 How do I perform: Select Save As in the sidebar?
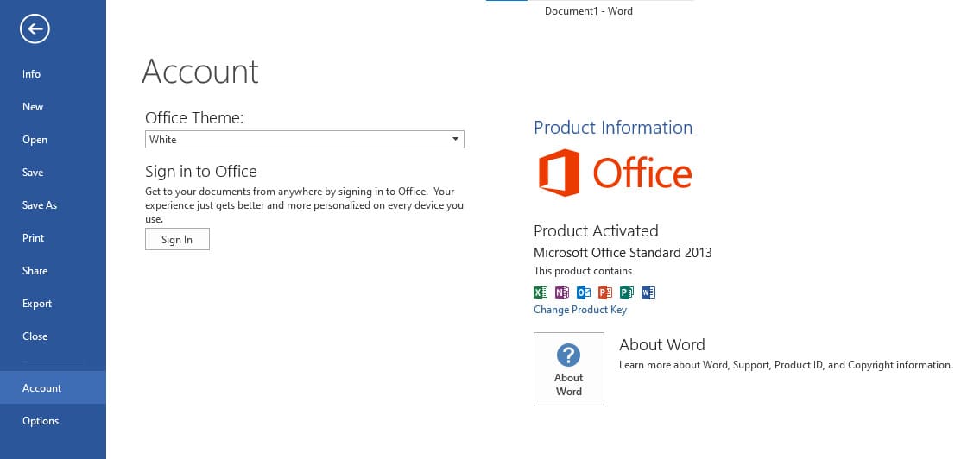[40, 205]
